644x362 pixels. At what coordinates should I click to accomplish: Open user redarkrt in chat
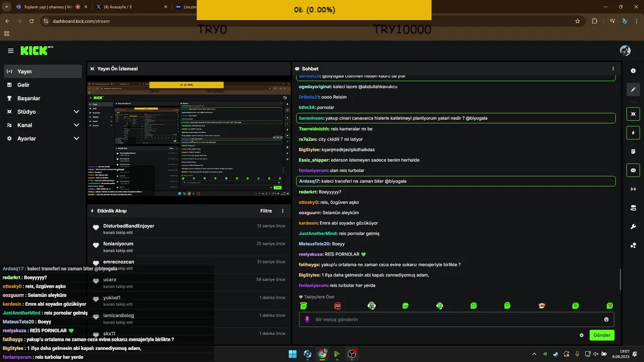[x=308, y=192]
